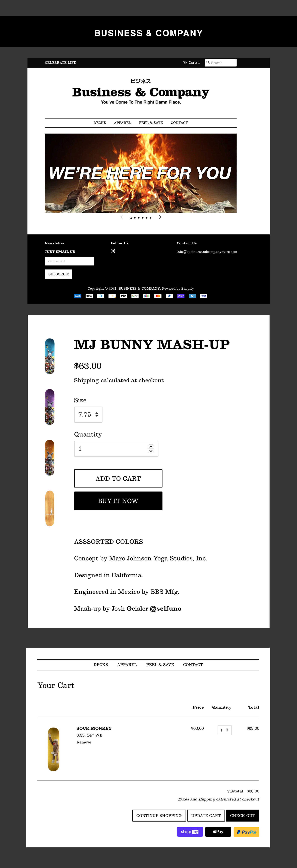This screenshot has height=868, width=297.
Task: Select the second slideshow dot
Action: pyautogui.click(x=135, y=218)
